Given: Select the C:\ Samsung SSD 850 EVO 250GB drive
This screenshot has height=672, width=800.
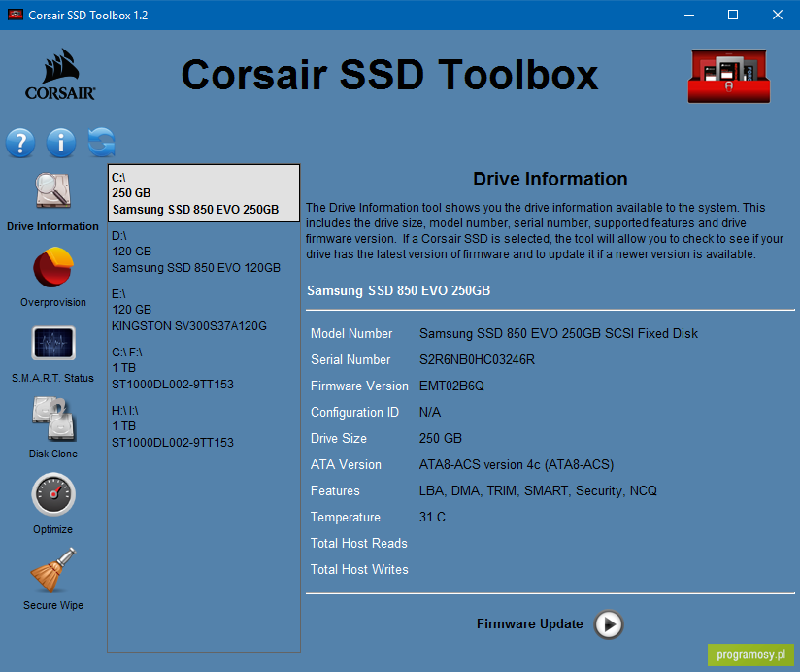Looking at the screenshot, I should tap(204, 193).
